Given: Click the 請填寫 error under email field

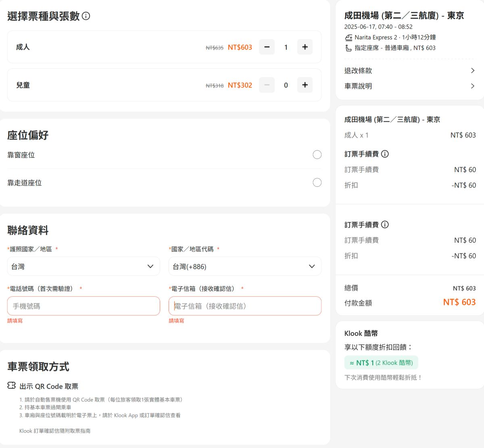Looking at the screenshot, I should pyautogui.click(x=176, y=321).
